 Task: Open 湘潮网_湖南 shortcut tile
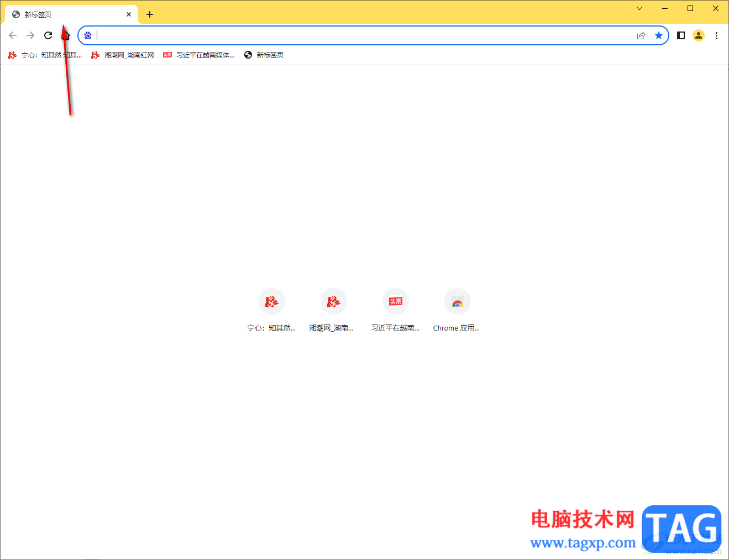click(x=333, y=311)
